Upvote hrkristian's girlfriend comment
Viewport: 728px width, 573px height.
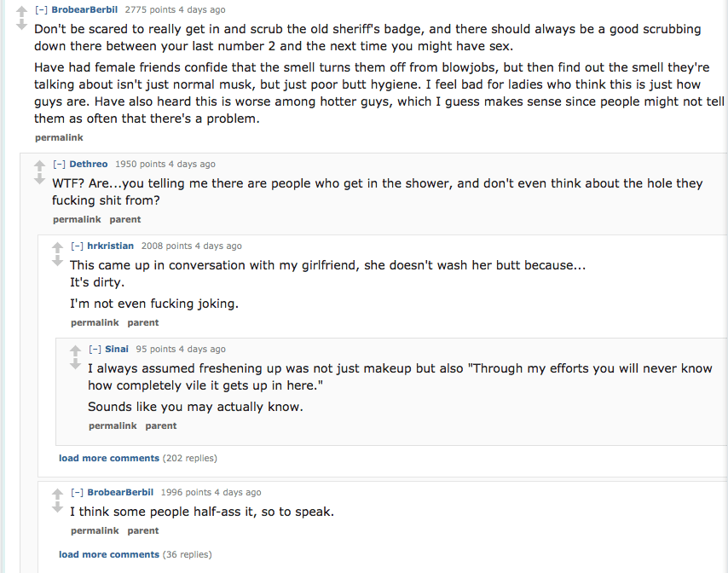tap(57, 247)
